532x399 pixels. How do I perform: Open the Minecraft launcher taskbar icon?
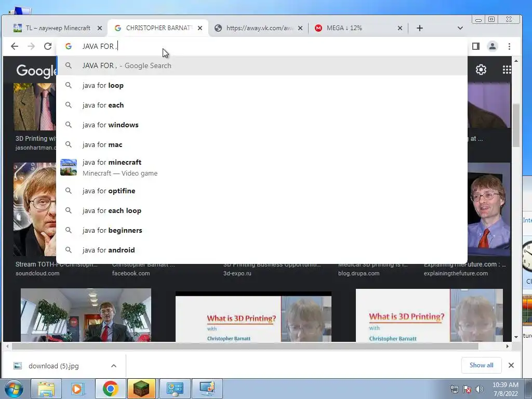(141, 389)
